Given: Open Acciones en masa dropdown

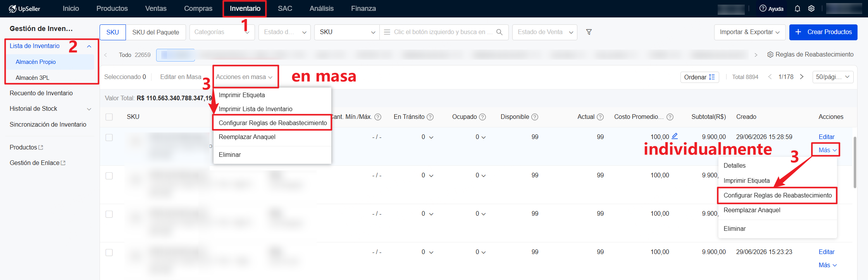Looking at the screenshot, I should [x=244, y=77].
